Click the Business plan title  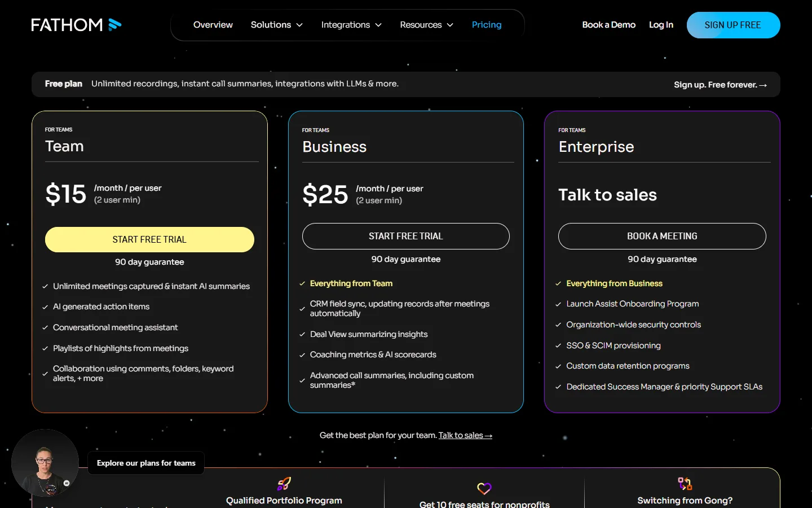334,147
